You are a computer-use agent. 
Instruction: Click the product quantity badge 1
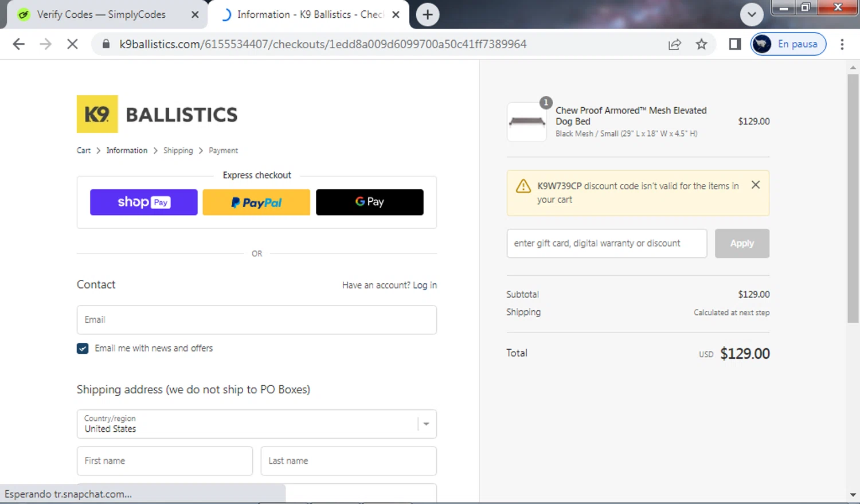[546, 103]
